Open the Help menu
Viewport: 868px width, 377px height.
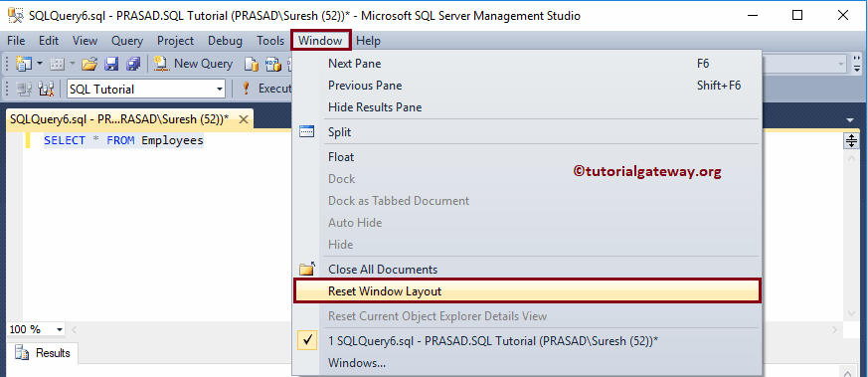pos(368,41)
